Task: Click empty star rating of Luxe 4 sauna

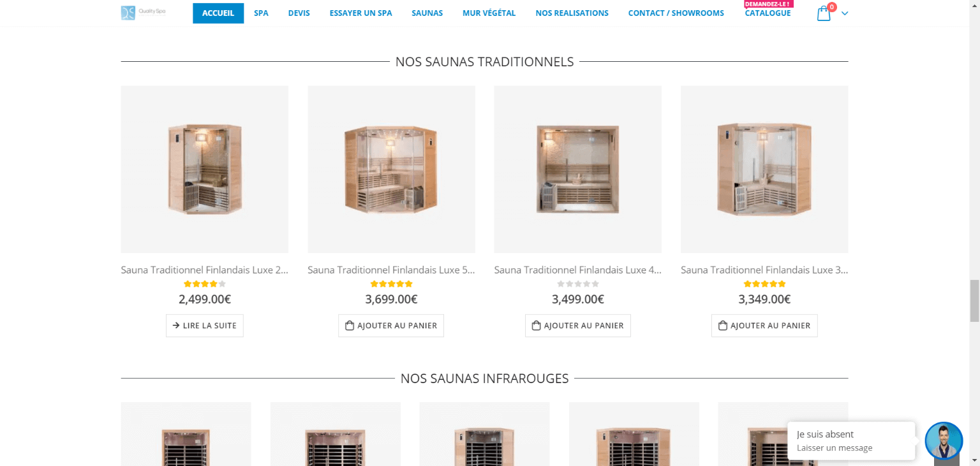Action: 578,284
